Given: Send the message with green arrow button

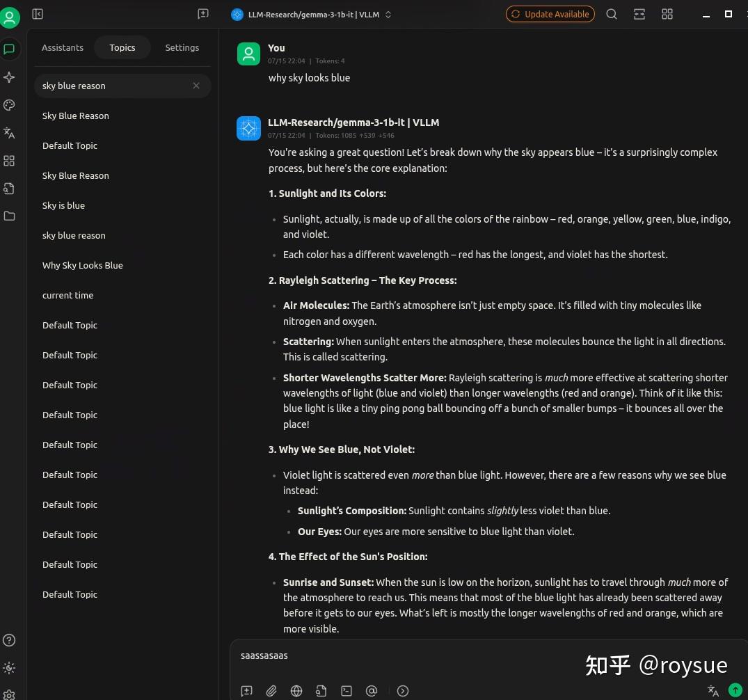Looking at the screenshot, I should coord(735,690).
